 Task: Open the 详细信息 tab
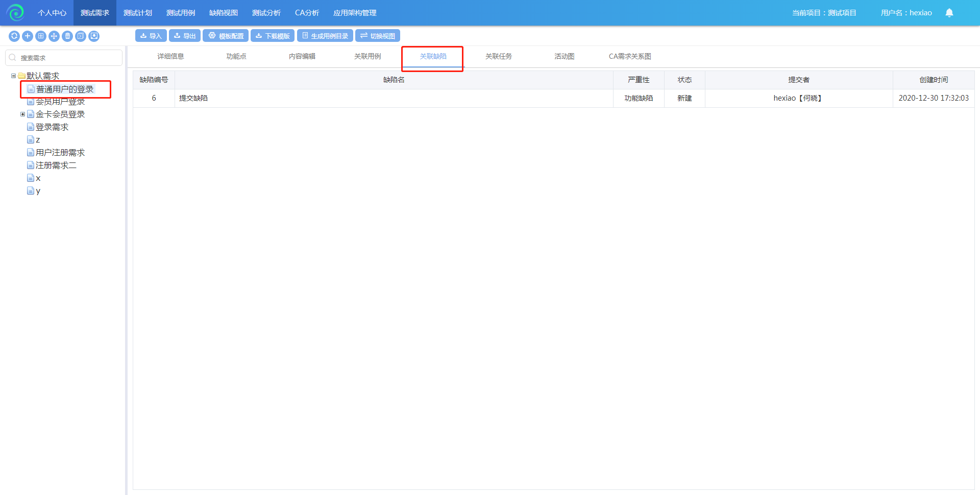click(x=170, y=57)
